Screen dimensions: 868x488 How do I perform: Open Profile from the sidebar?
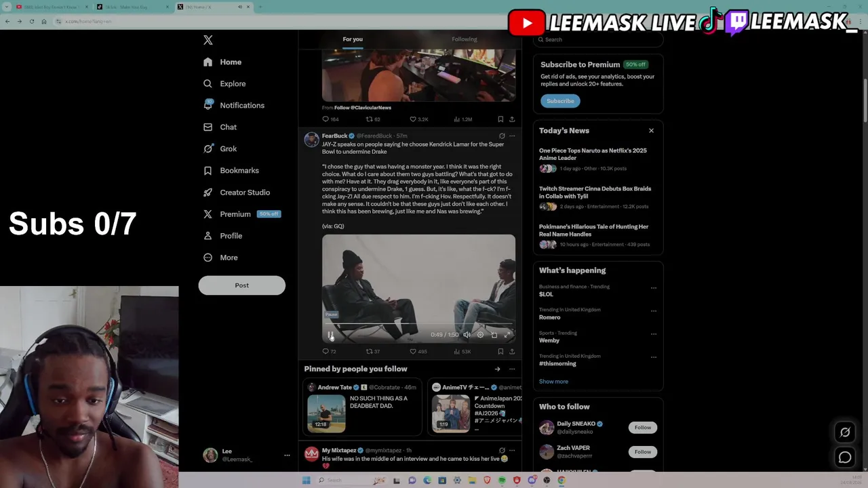click(x=223, y=235)
